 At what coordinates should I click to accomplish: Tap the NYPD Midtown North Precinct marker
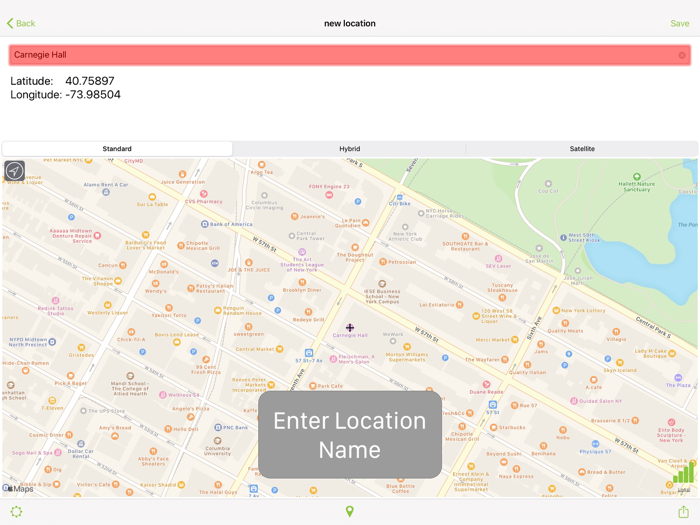[52, 342]
